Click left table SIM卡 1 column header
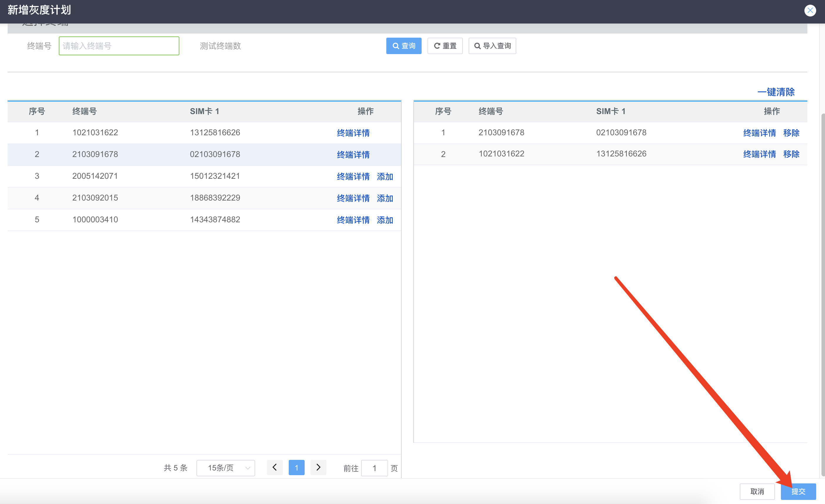This screenshot has height=504, width=825. point(204,111)
